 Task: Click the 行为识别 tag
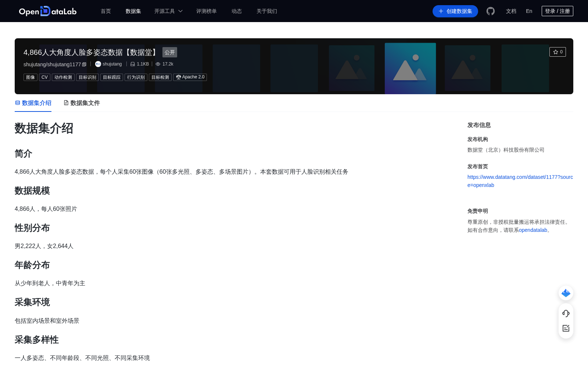tap(136, 77)
